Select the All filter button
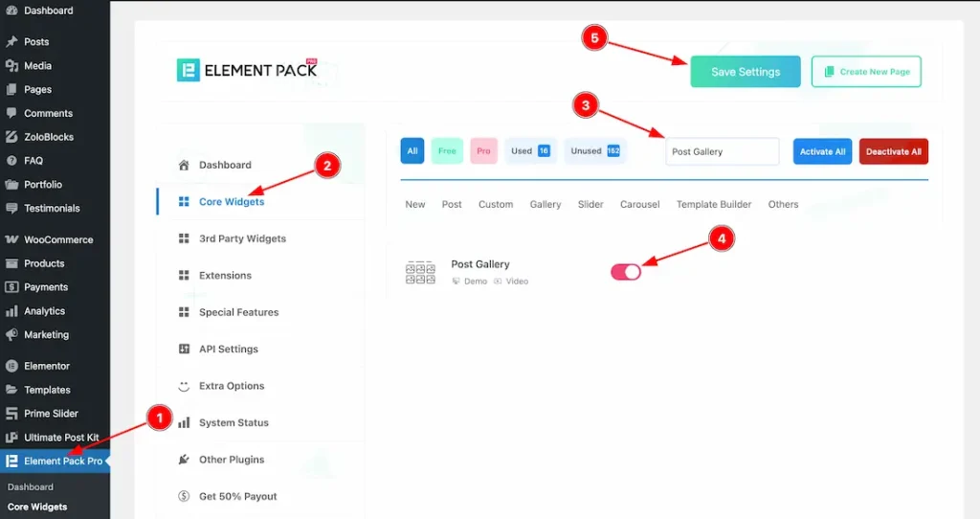Image resolution: width=980 pixels, height=519 pixels. pos(412,150)
